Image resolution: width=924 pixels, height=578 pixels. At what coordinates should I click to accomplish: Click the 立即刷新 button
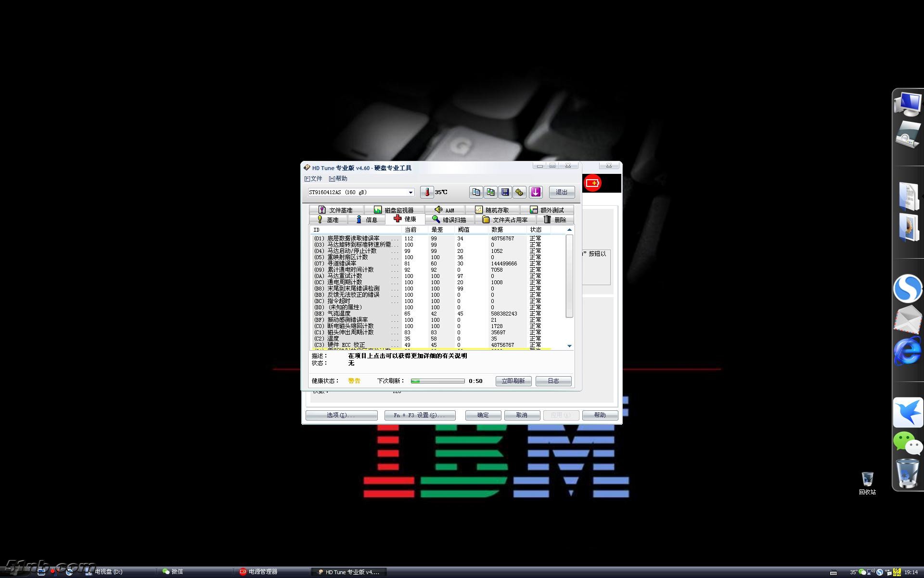click(513, 381)
